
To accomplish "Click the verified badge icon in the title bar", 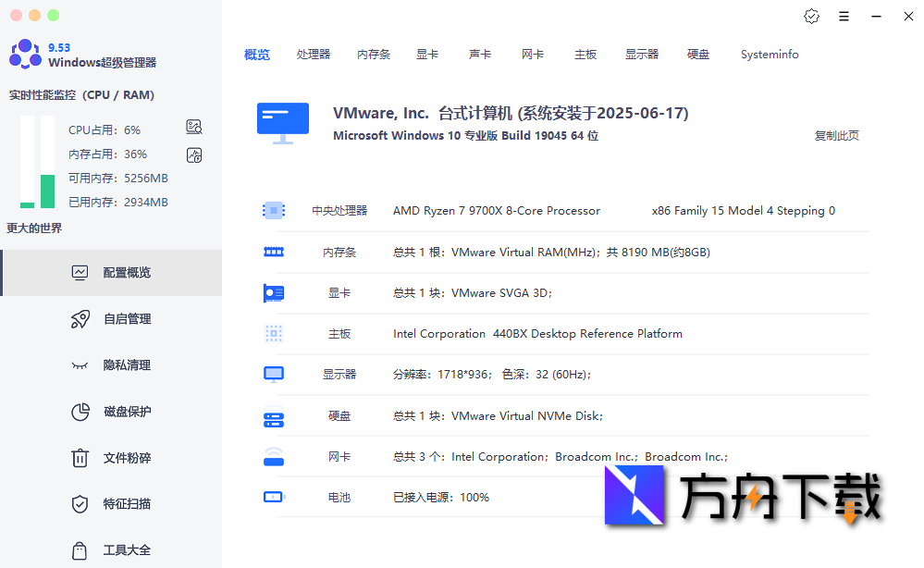I will (x=812, y=16).
